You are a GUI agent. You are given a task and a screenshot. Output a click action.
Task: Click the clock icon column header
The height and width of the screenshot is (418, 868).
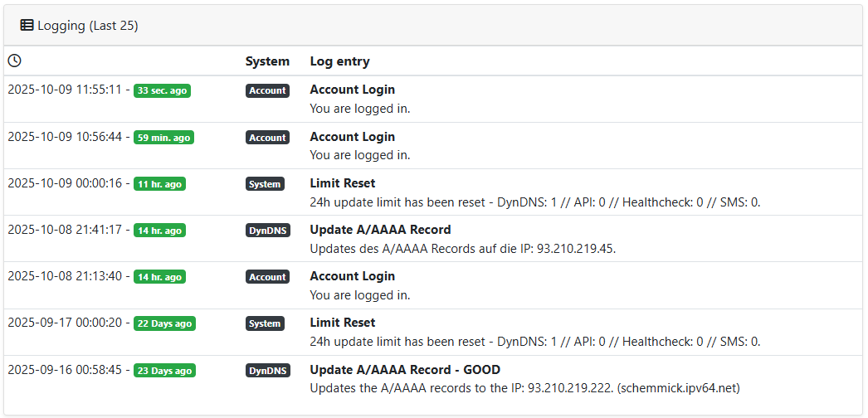(14, 61)
